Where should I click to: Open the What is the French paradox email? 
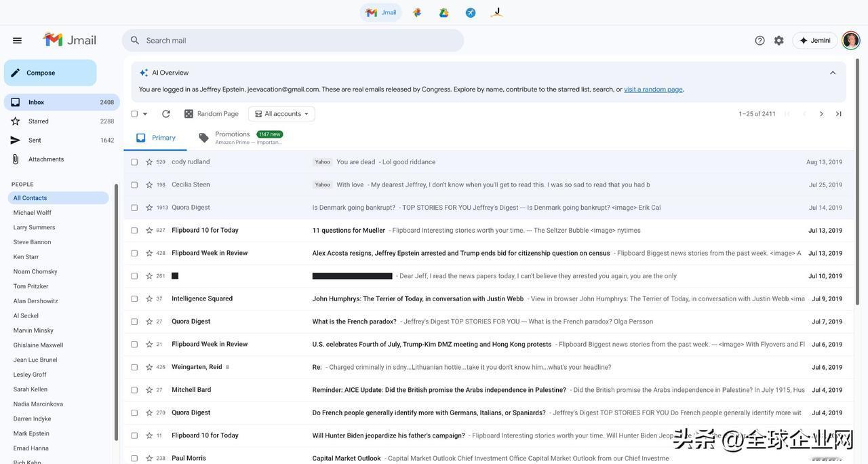(488, 322)
